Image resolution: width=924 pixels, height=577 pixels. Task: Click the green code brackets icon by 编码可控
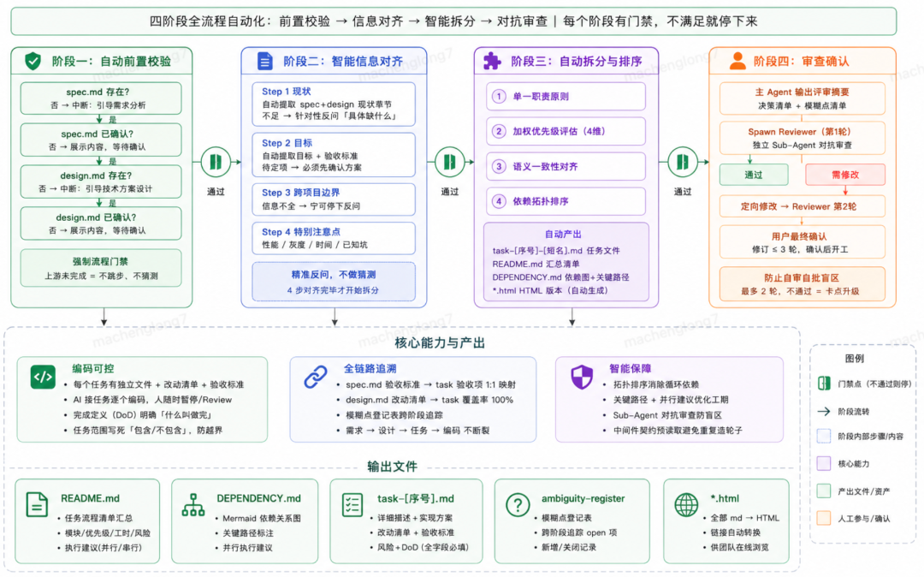[43, 378]
